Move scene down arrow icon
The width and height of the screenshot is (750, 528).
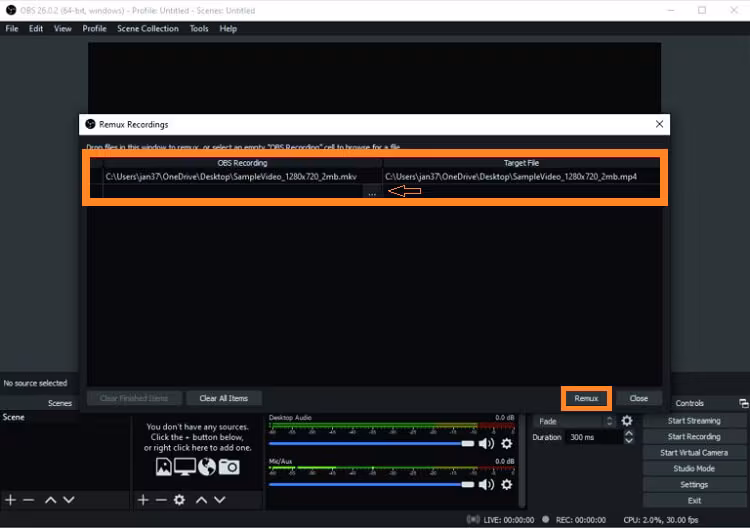click(69, 500)
